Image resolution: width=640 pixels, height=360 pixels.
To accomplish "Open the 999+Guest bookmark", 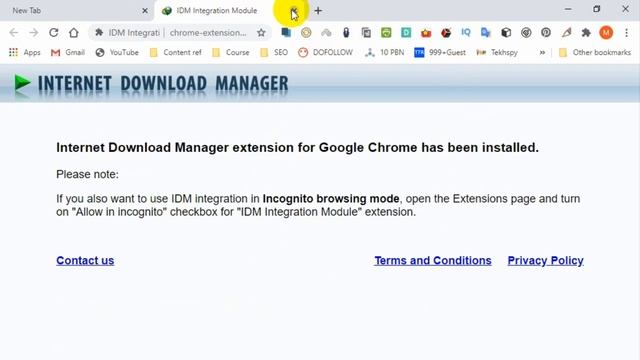I will (x=440, y=52).
